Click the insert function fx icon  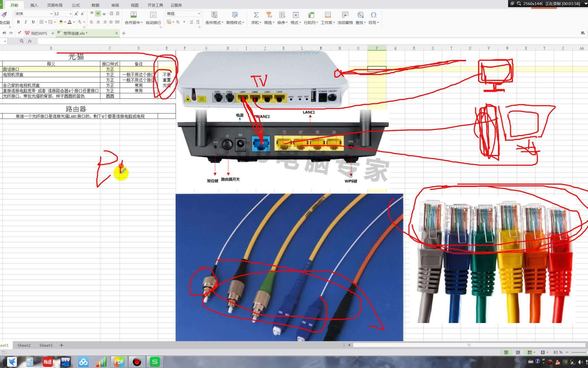30,41
